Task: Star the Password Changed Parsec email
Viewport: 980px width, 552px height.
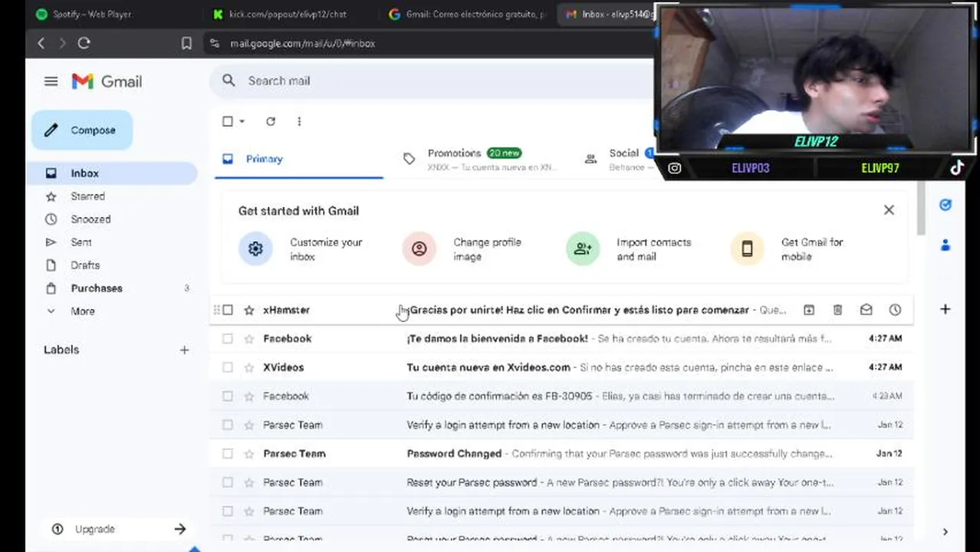Action: 248,454
